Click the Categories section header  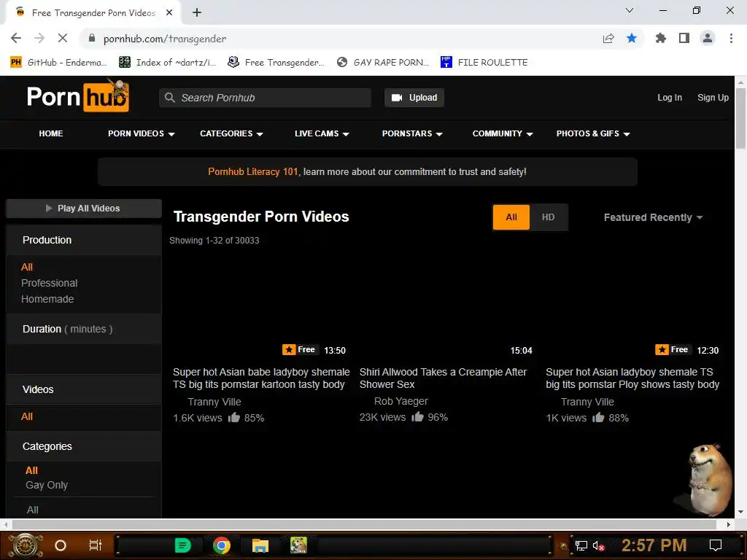[x=84, y=447]
